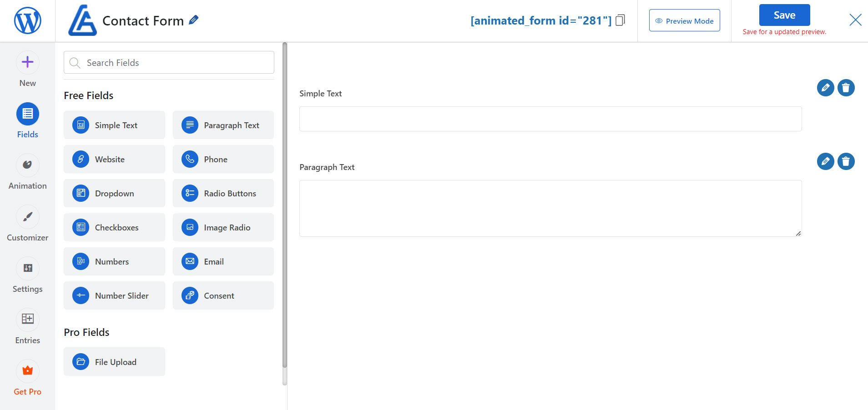This screenshot has height=410, width=868.
Task: Edit the Simple Text field with pencil icon
Action: tap(825, 88)
